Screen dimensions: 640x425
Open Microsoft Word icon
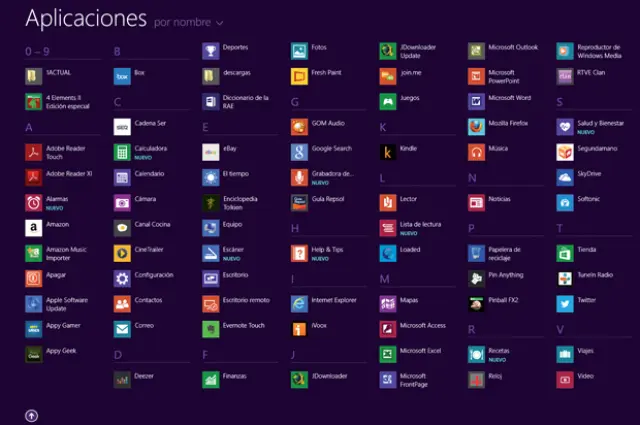click(476, 101)
